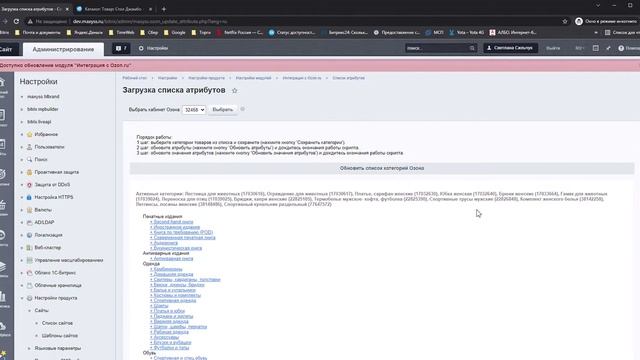Switch to the Администрирование tab
The image size is (640, 360).
tap(63, 49)
